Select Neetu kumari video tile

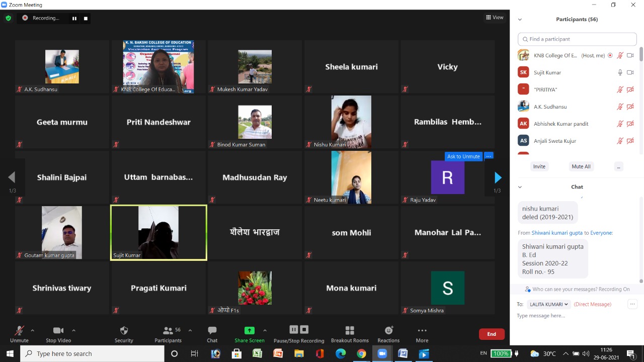(351, 177)
